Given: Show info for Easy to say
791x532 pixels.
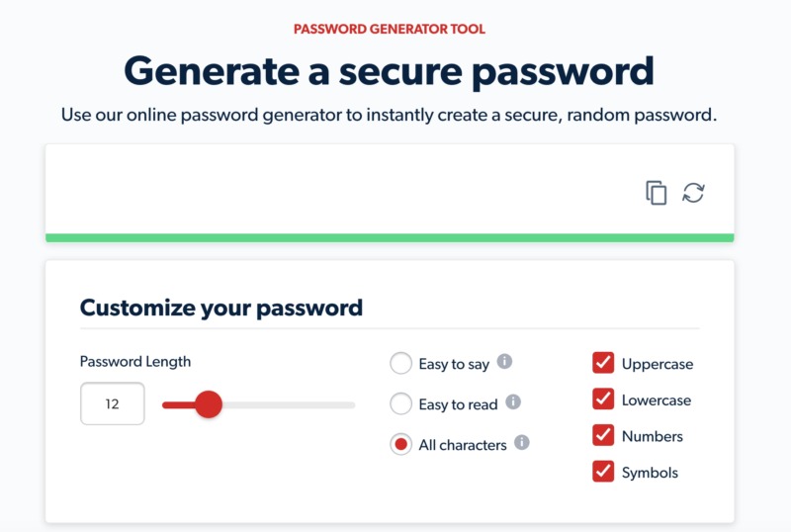Looking at the screenshot, I should pos(504,362).
